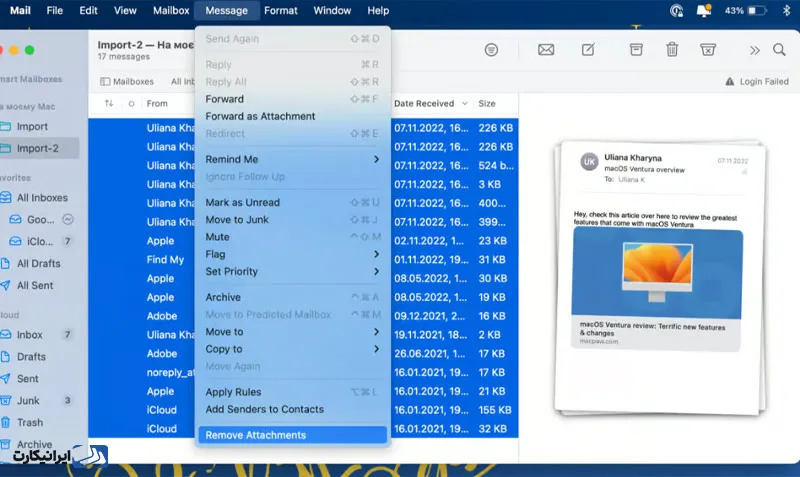The height and width of the screenshot is (477, 800).
Task: Open the Window menu in menu bar
Action: coord(332,10)
